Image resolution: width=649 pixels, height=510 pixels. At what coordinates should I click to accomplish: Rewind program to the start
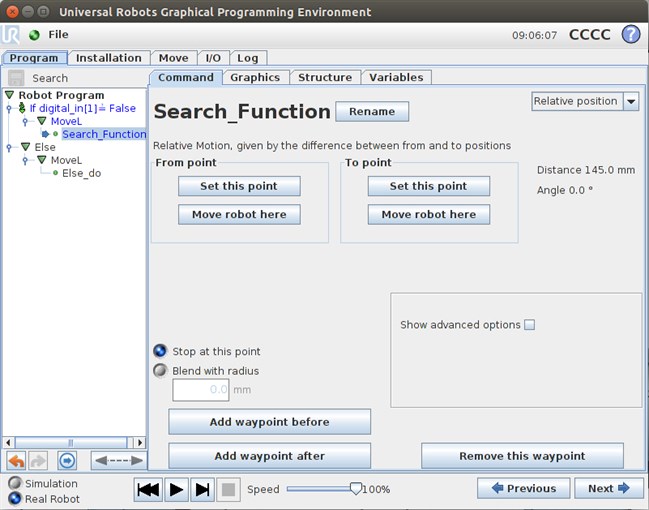pyautogui.click(x=148, y=490)
